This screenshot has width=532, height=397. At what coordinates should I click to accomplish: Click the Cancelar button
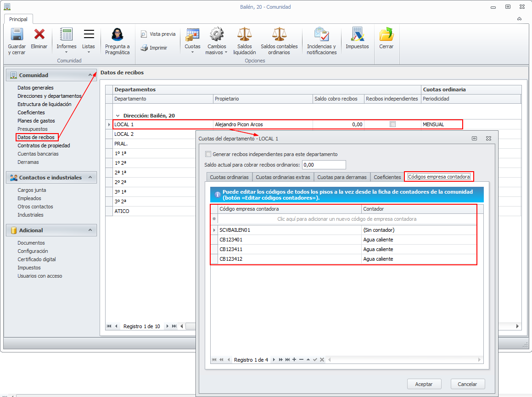click(x=468, y=384)
